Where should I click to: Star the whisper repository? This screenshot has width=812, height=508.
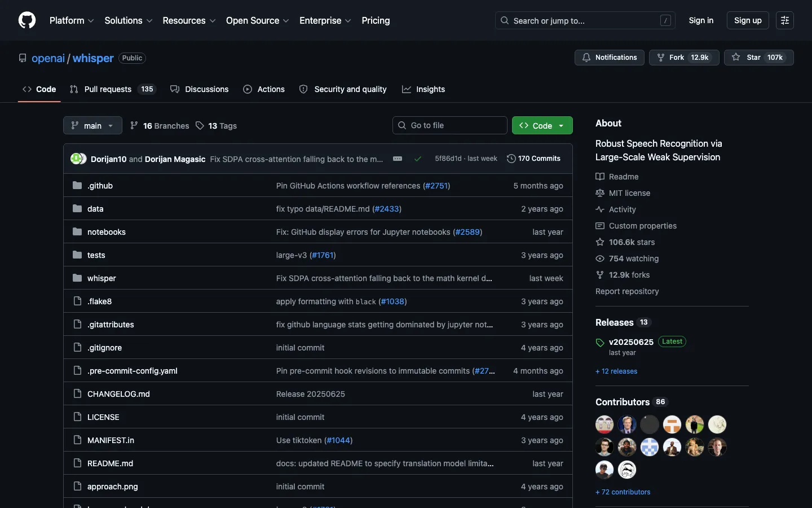tap(758, 58)
